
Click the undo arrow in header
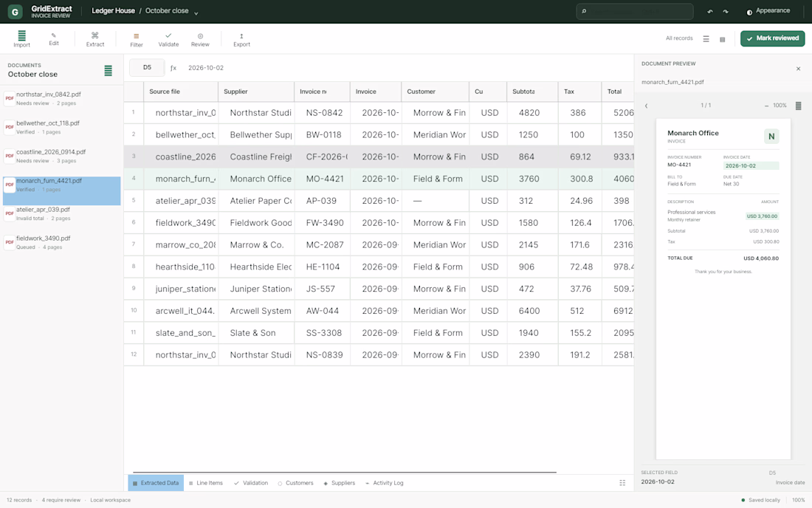(709, 11)
